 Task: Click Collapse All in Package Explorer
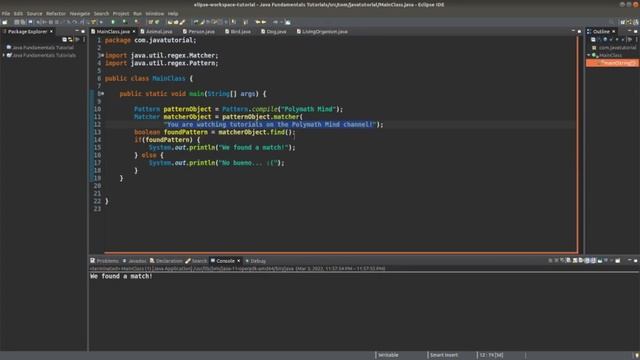pos(64,40)
